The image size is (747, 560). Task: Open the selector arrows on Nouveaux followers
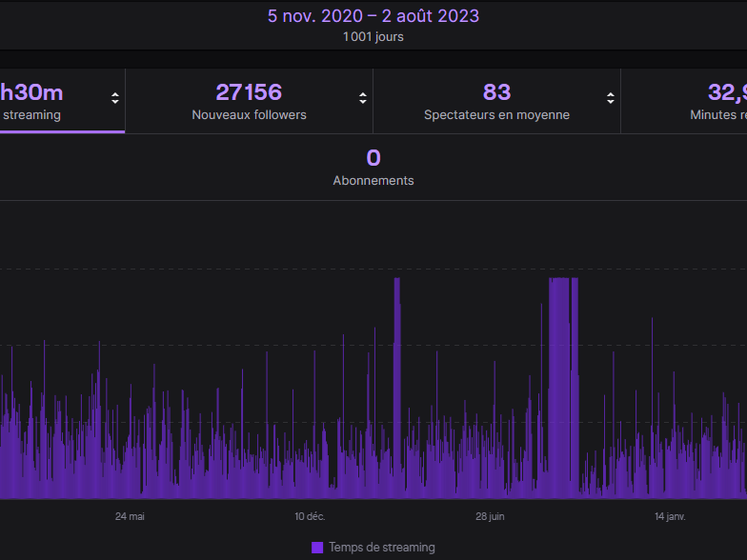[x=363, y=98]
